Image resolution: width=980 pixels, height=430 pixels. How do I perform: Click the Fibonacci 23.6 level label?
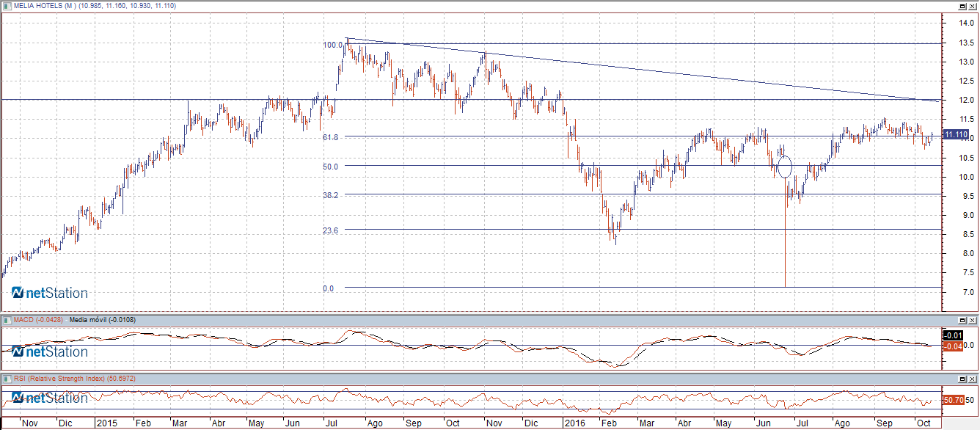[x=329, y=230]
